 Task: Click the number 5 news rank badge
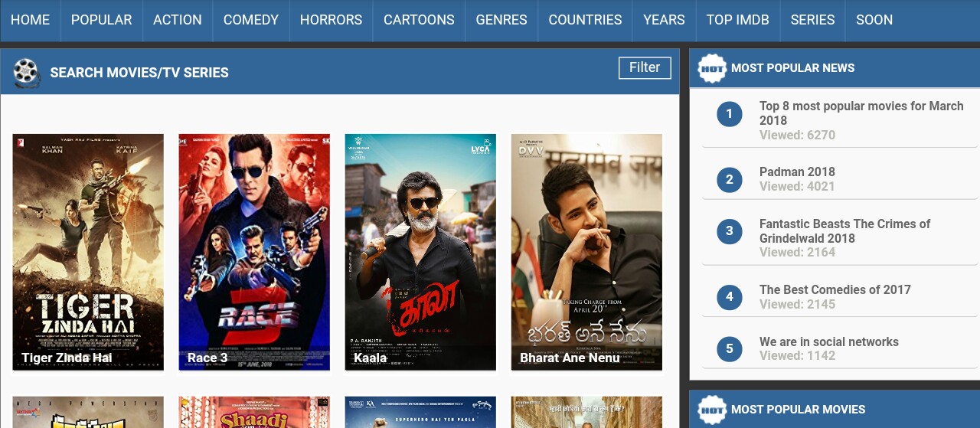(730, 349)
